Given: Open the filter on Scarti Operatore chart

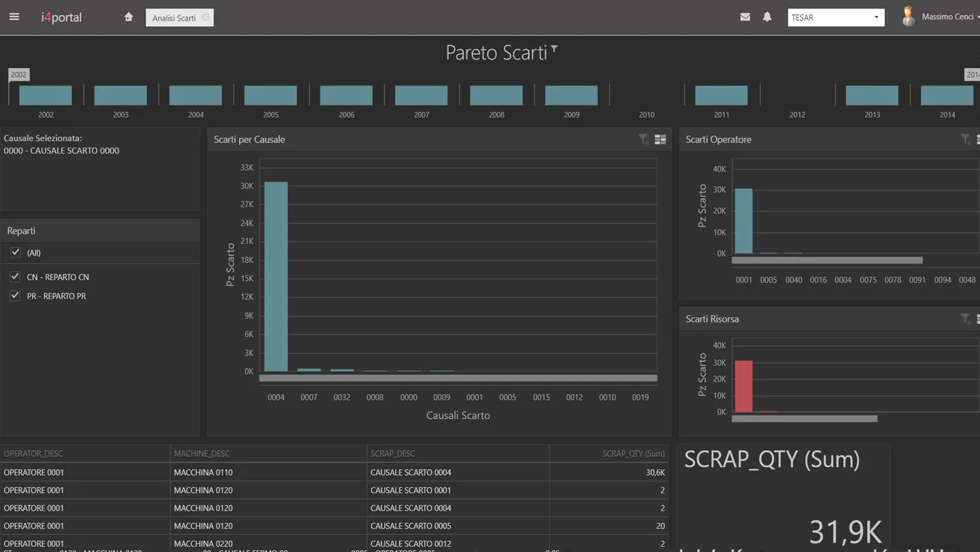Looking at the screenshot, I should pos(965,139).
